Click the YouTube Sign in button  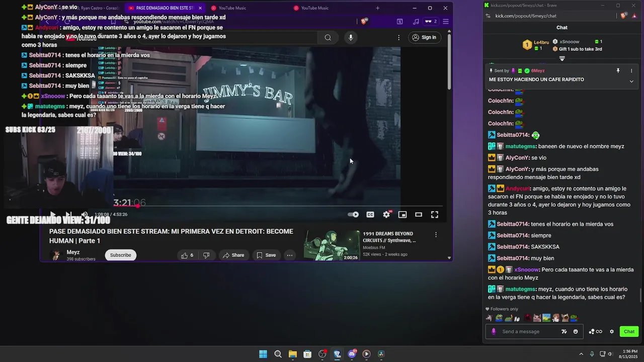(x=424, y=37)
